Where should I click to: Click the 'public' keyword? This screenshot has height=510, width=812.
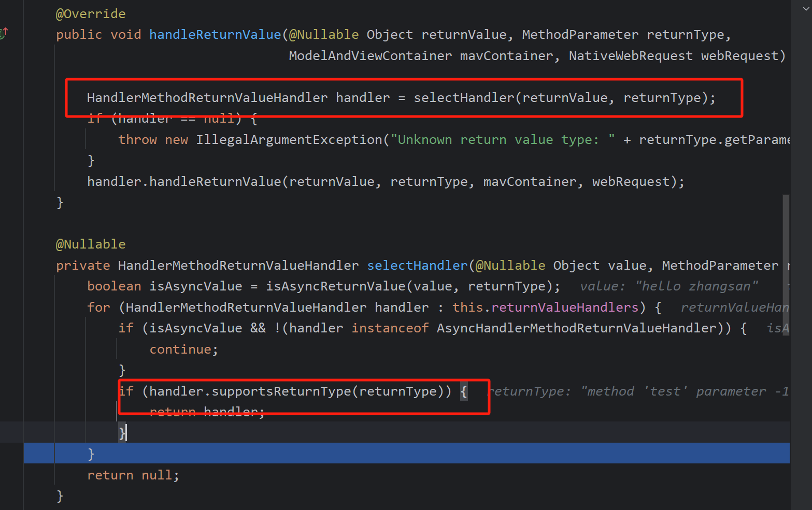tap(79, 35)
